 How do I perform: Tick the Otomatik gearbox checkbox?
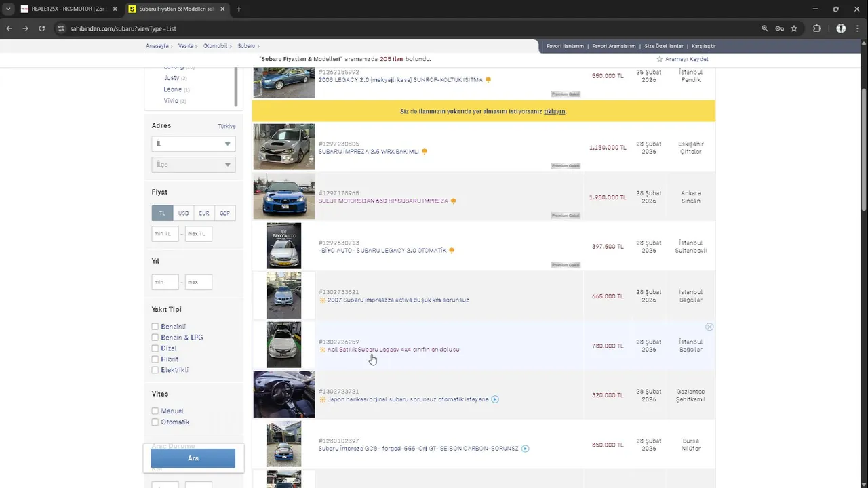tap(155, 422)
